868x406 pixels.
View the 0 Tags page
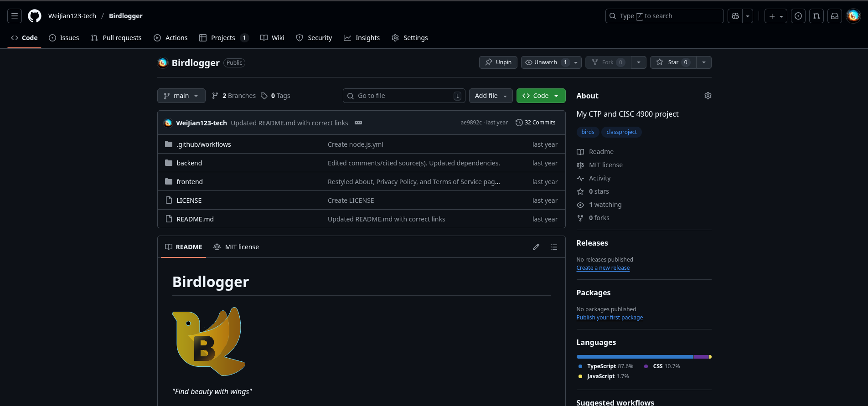(x=276, y=96)
